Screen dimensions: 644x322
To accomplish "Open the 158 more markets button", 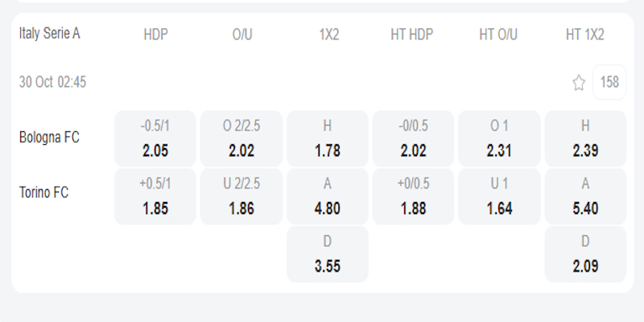I will pyautogui.click(x=609, y=82).
